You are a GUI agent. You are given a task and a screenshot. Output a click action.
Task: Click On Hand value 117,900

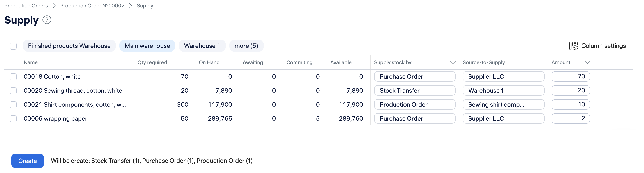coord(220,104)
